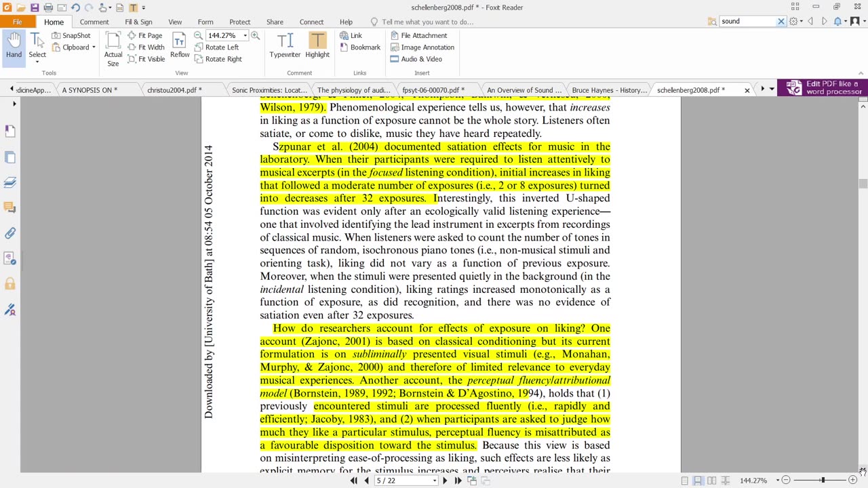
Task: Clear the search box text
Action: [x=781, y=22]
